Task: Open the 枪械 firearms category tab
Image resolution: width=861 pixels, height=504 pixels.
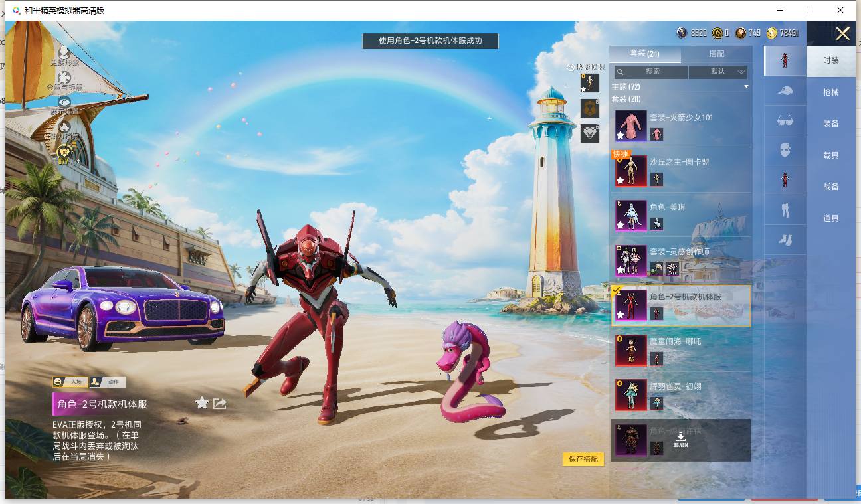Action: (831, 92)
